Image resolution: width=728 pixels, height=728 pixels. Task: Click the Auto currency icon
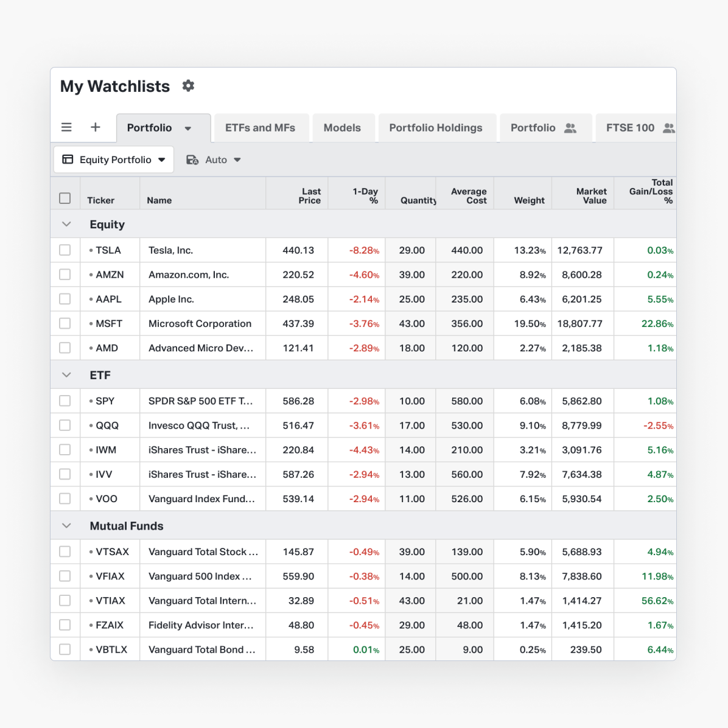[192, 159]
